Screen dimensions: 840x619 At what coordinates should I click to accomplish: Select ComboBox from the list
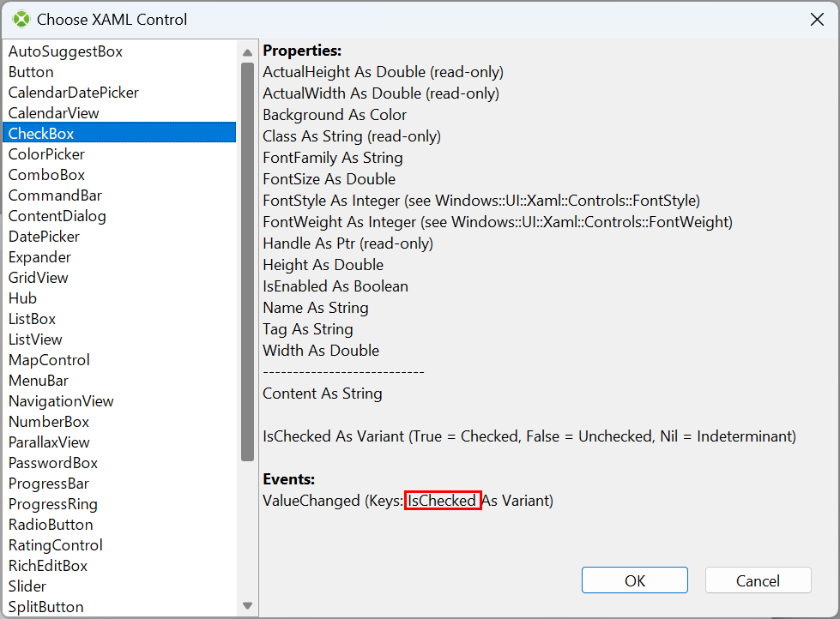tap(119, 175)
